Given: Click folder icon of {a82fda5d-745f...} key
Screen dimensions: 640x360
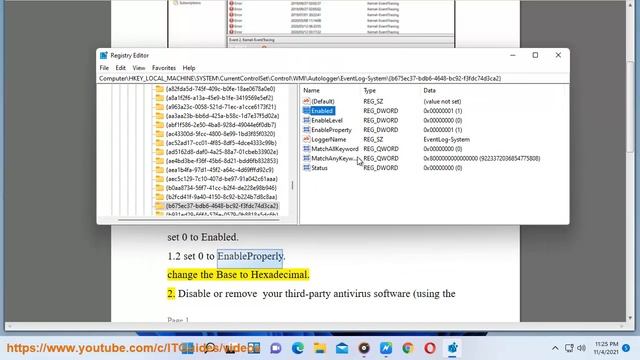Looking at the screenshot, I should [160, 89].
